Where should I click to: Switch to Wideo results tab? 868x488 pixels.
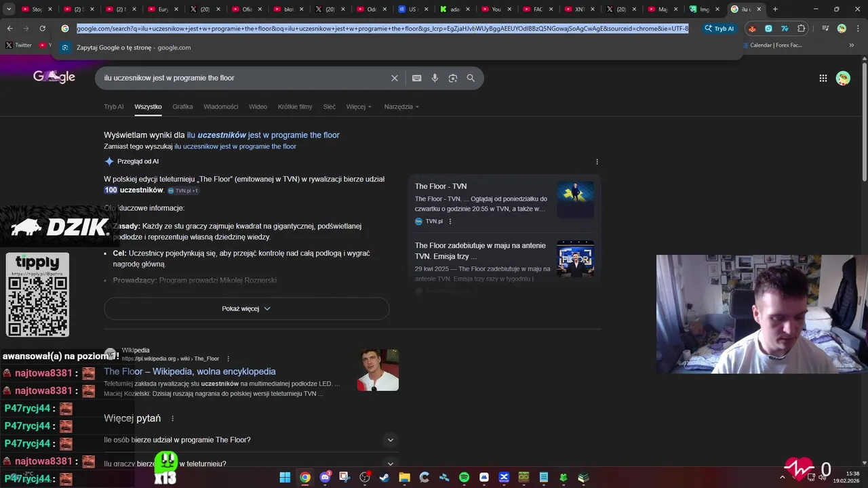[258, 106]
